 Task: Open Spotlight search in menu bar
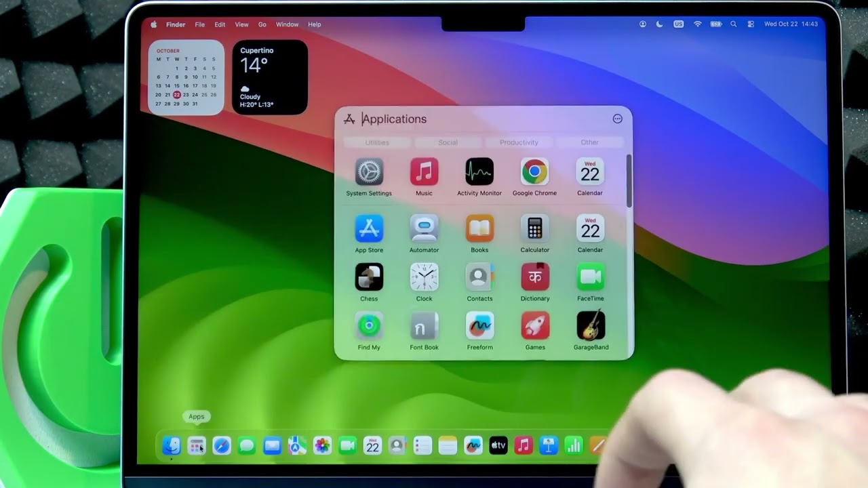[x=733, y=24]
